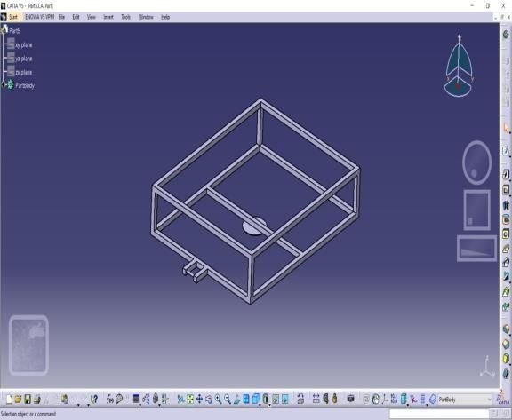
Task: Click the compass in the viewport corner
Action: [x=459, y=66]
